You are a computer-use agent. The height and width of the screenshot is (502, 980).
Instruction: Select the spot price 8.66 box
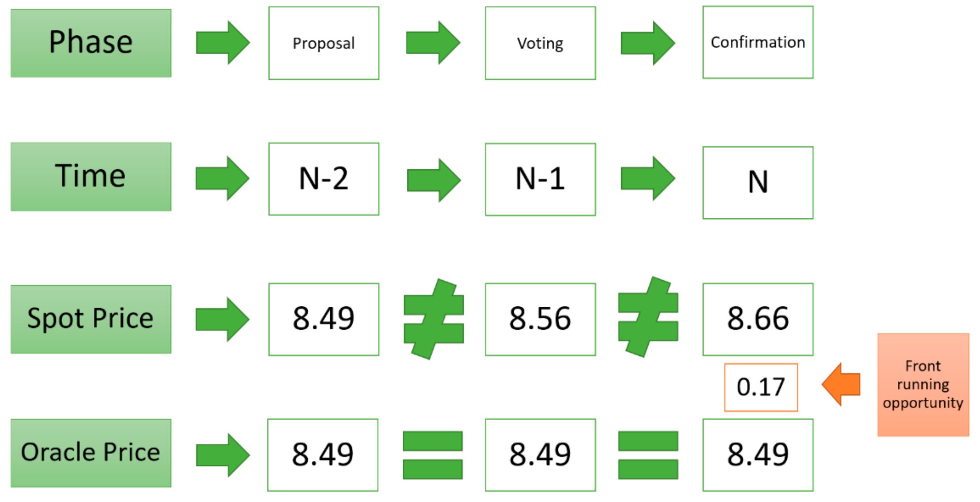point(758,319)
